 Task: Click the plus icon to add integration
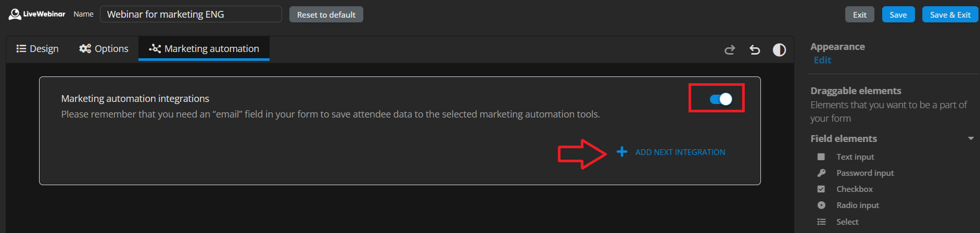coord(621,152)
